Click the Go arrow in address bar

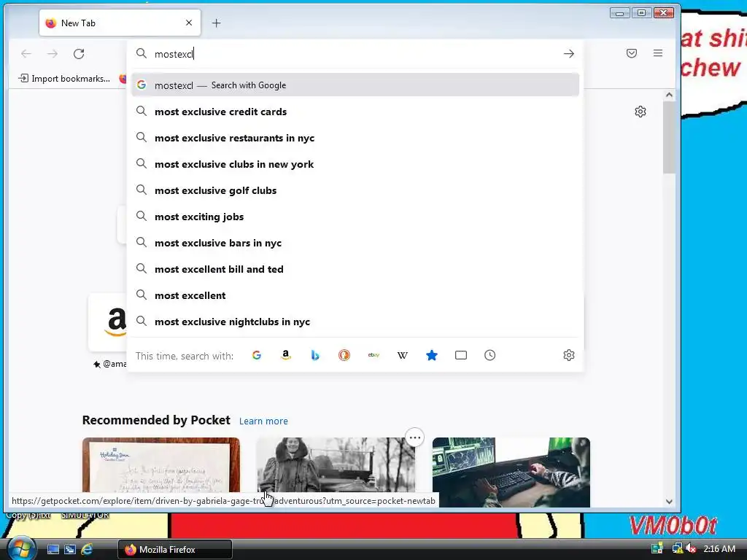569,54
